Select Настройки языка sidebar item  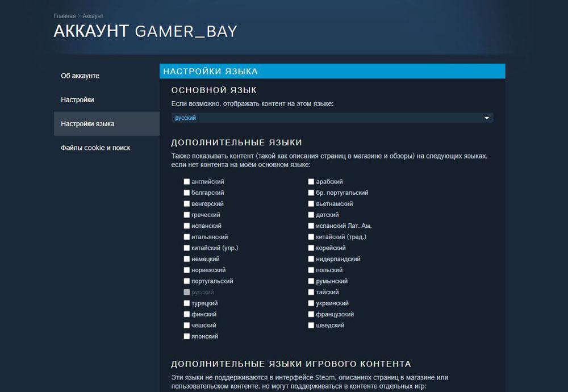(87, 123)
